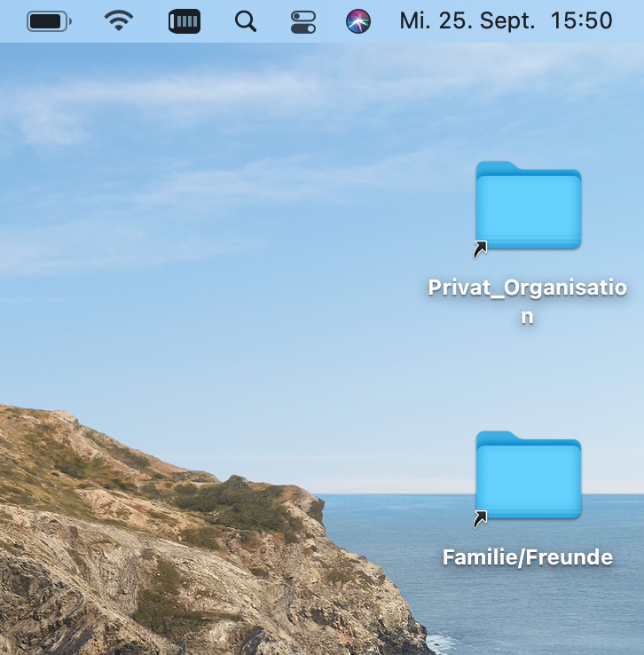644x655 pixels.
Task: Click alias arrow on Familie/Freunde folder
Action: (x=480, y=519)
